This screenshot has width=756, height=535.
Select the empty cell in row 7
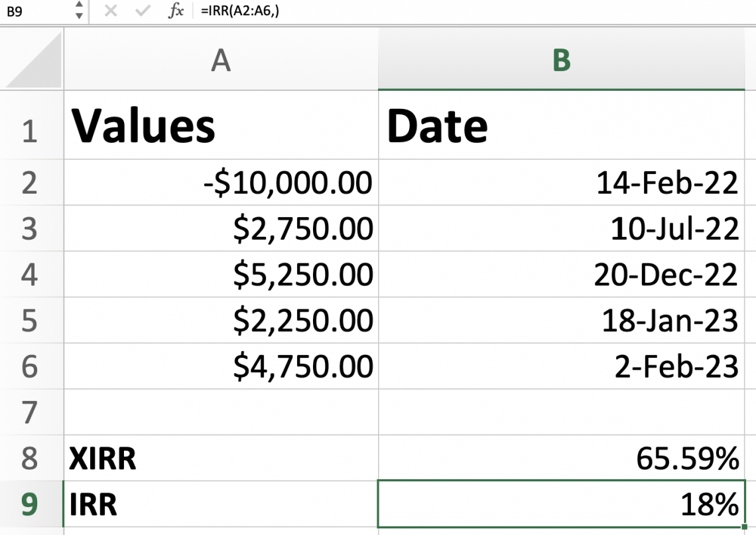pos(219,412)
